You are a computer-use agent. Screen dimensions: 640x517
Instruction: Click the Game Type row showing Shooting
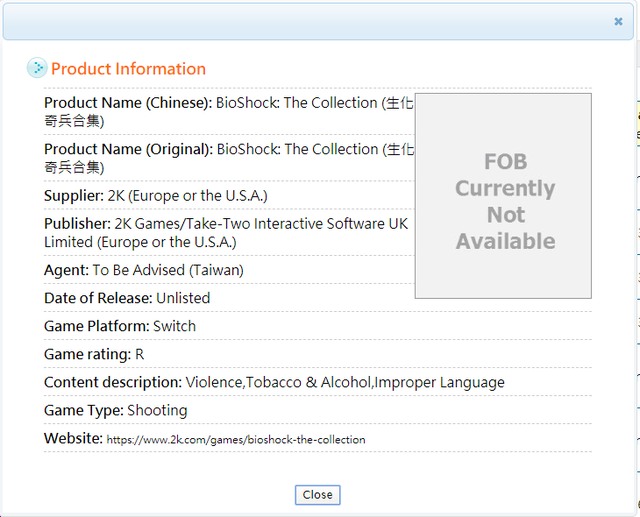coord(115,410)
